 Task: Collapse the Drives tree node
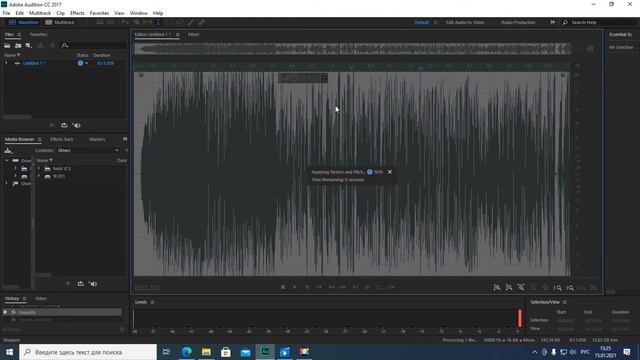tap(7, 161)
